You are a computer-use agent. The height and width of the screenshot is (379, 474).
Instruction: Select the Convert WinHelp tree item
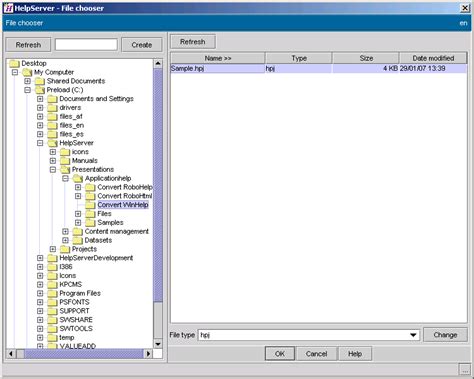point(123,205)
